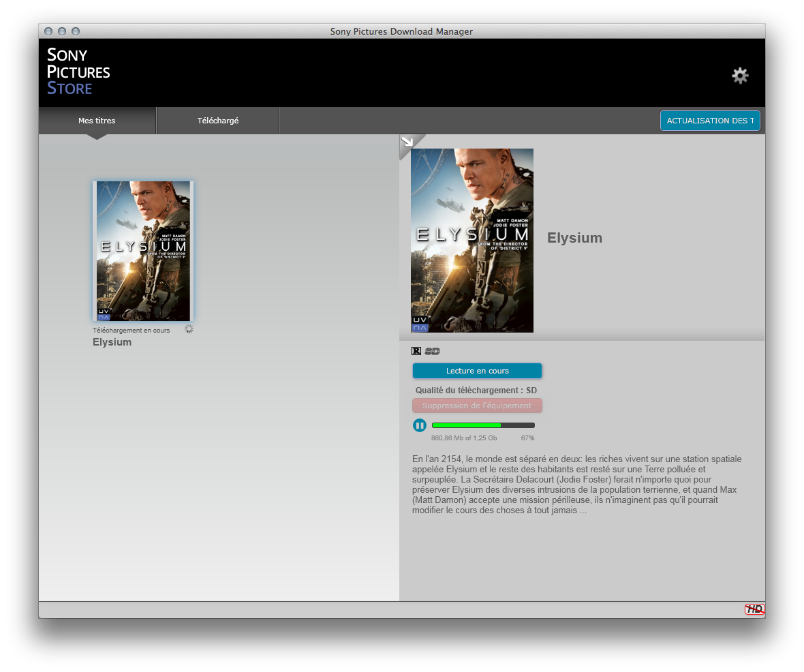Click the R rating badge

[x=416, y=351]
